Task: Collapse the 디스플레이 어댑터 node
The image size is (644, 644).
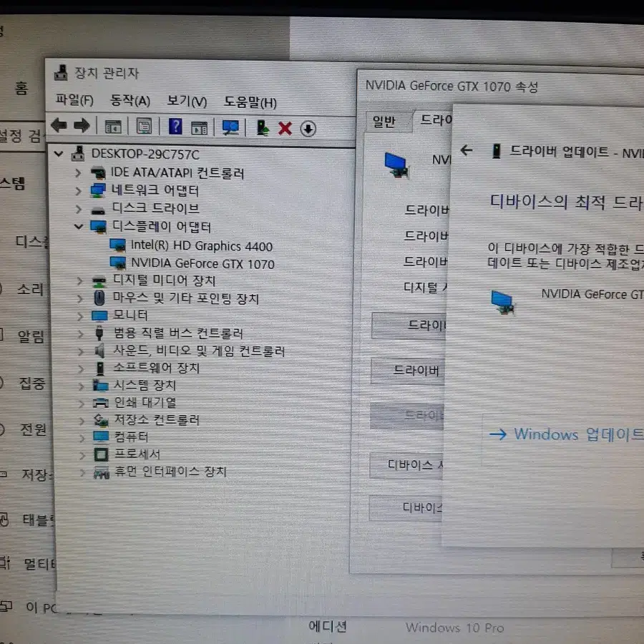Action: pos(79,226)
